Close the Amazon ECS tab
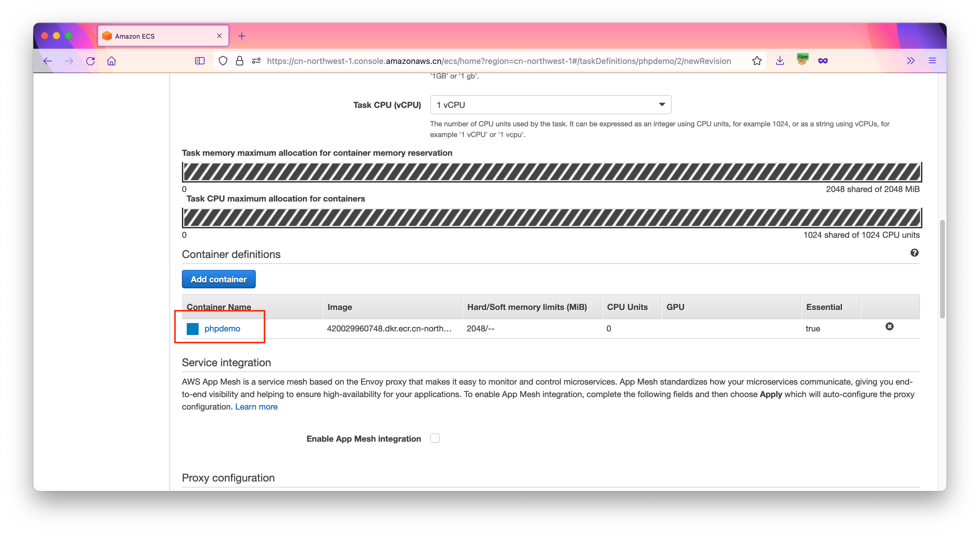 219,36
